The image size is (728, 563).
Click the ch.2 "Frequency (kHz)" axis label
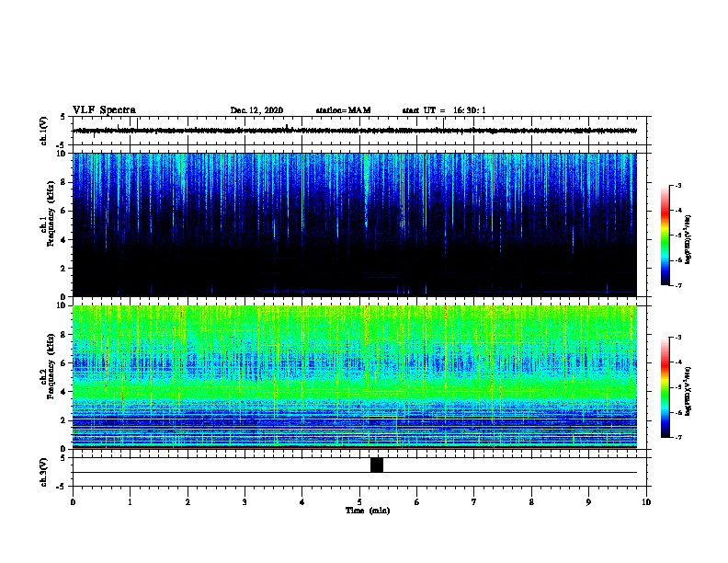(51, 366)
